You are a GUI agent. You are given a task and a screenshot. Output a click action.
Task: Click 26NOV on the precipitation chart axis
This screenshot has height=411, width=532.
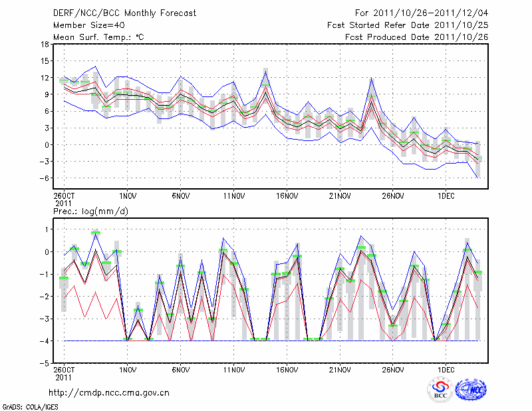[x=392, y=369]
